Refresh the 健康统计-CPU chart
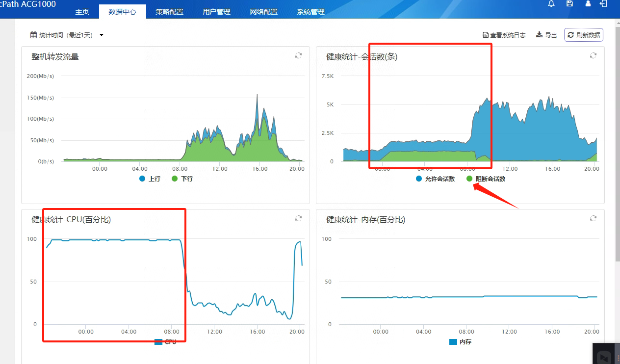620x364 pixels. click(x=298, y=218)
